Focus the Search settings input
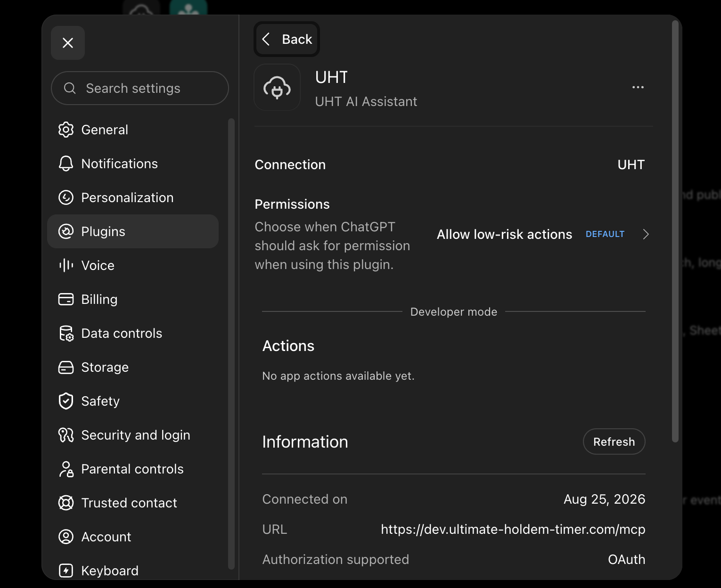The width and height of the screenshot is (721, 588). (x=140, y=88)
